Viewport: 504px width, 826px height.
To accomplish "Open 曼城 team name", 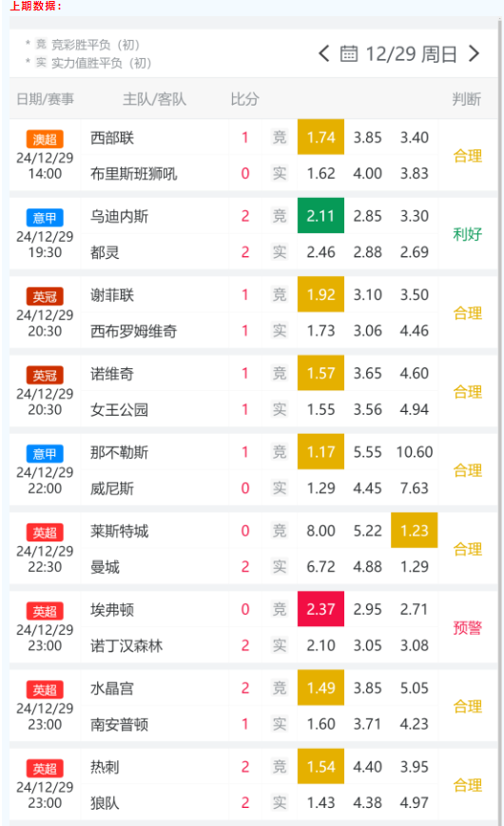I will (105, 567).
